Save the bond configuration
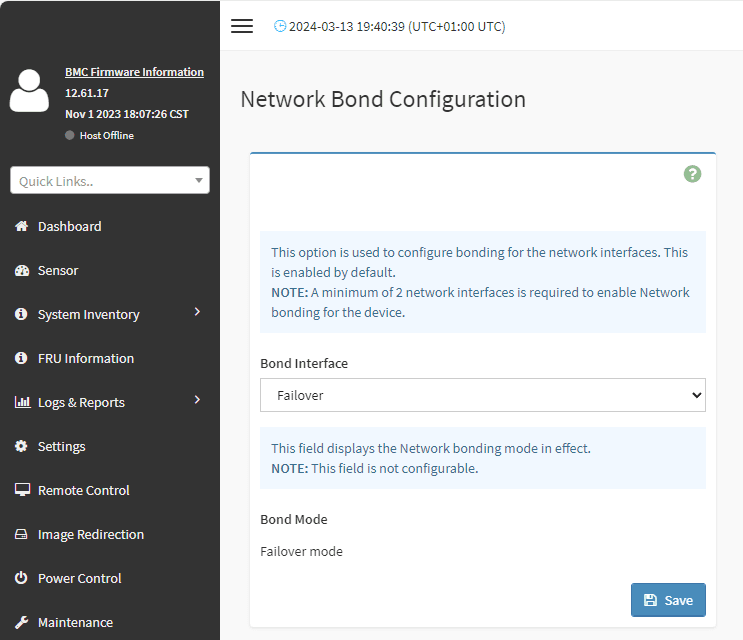Viewport: 743px width, 640px height. tap(668, 600)
